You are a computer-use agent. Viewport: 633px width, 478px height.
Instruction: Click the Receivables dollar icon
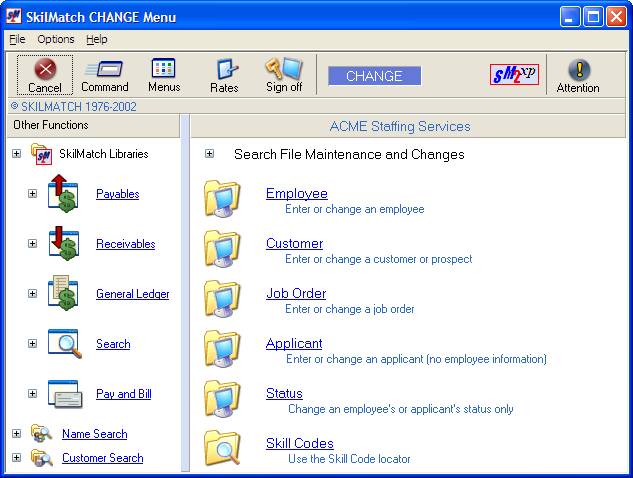coord(63,243)
